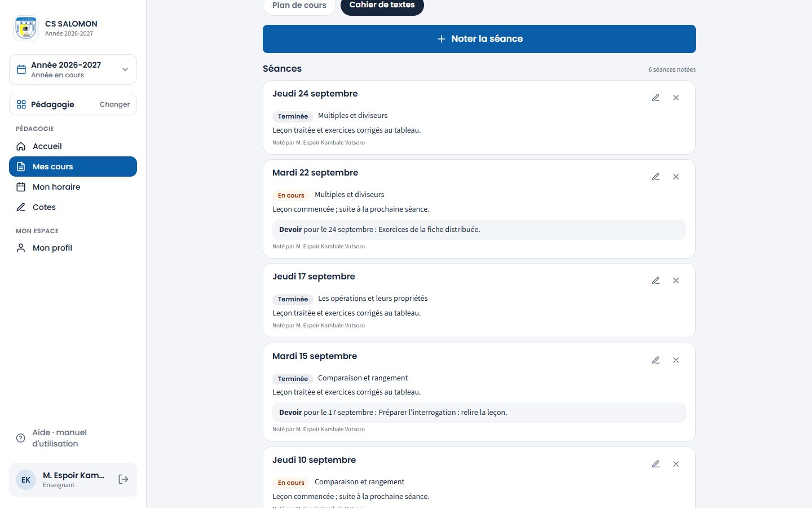
Task: Click the Mardi 22 septembre heading
Action: (x=315, y=173)
